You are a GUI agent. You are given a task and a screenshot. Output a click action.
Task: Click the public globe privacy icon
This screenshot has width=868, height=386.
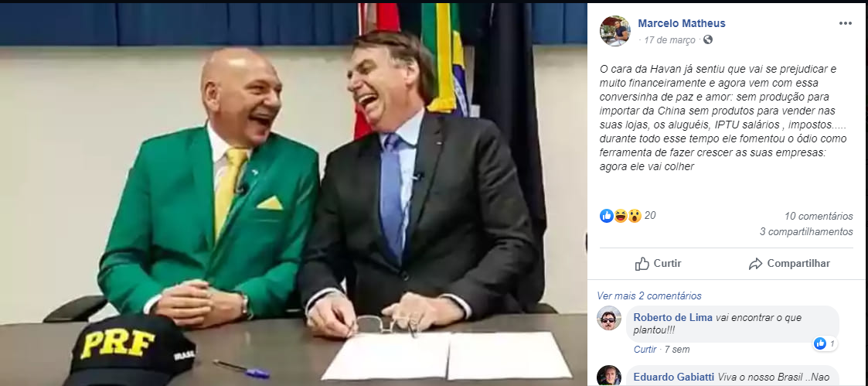(707, 40)
